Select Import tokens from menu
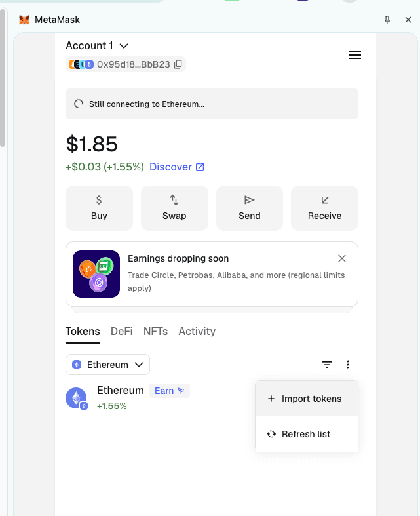Screen dimensions: 420x516 point(307,399)
